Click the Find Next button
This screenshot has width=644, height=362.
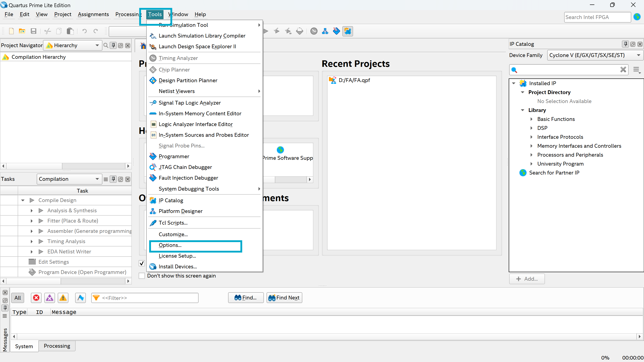point(284,298)
